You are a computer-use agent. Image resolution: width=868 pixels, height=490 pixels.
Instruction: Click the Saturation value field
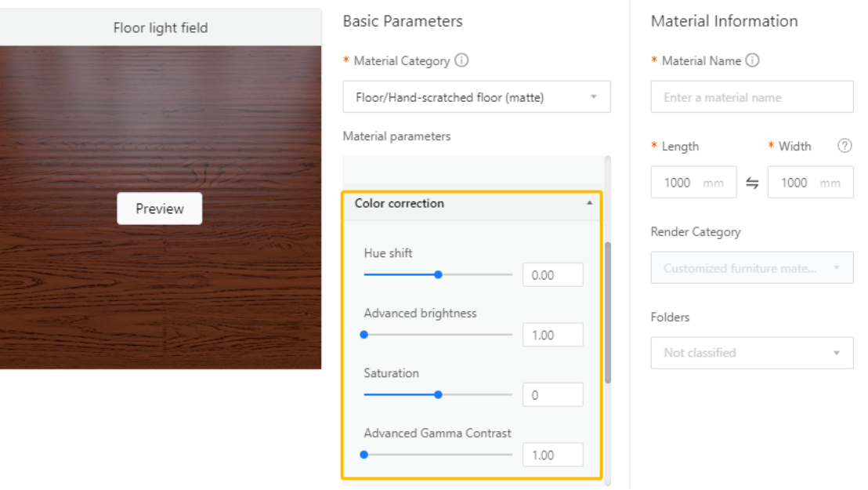552,395
